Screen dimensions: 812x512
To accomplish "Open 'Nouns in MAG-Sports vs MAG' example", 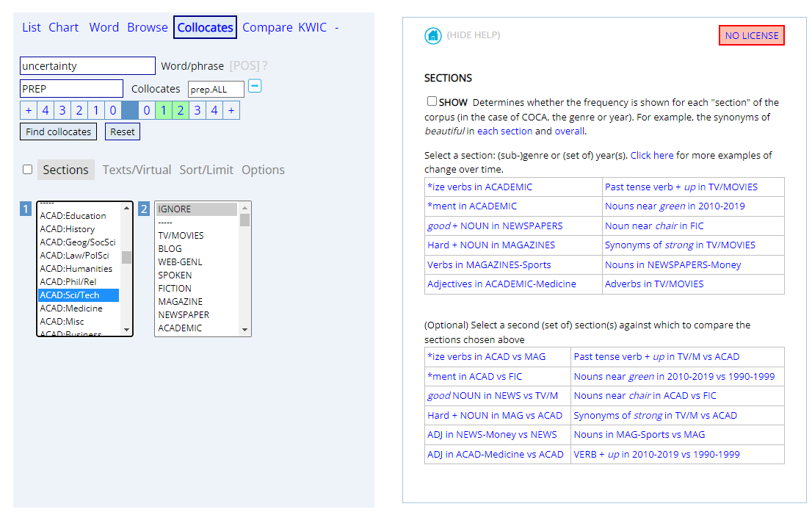I will [x=639, y=434].
